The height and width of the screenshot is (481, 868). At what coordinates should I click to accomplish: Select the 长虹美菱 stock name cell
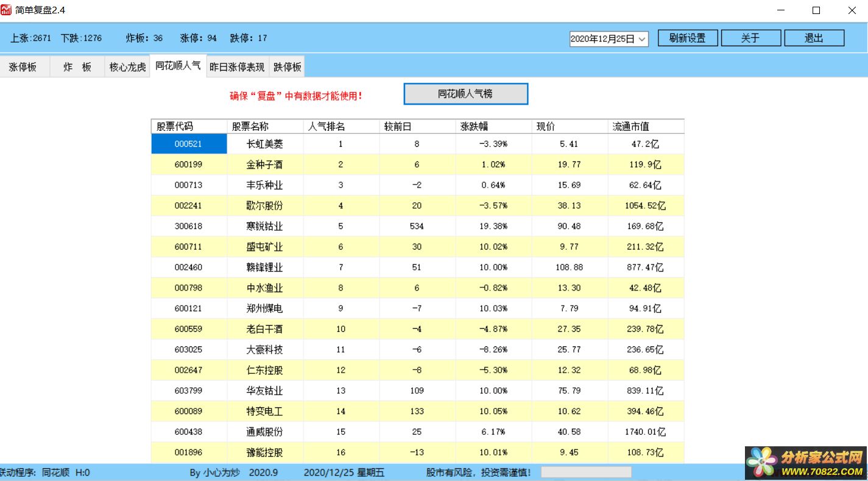265,144
